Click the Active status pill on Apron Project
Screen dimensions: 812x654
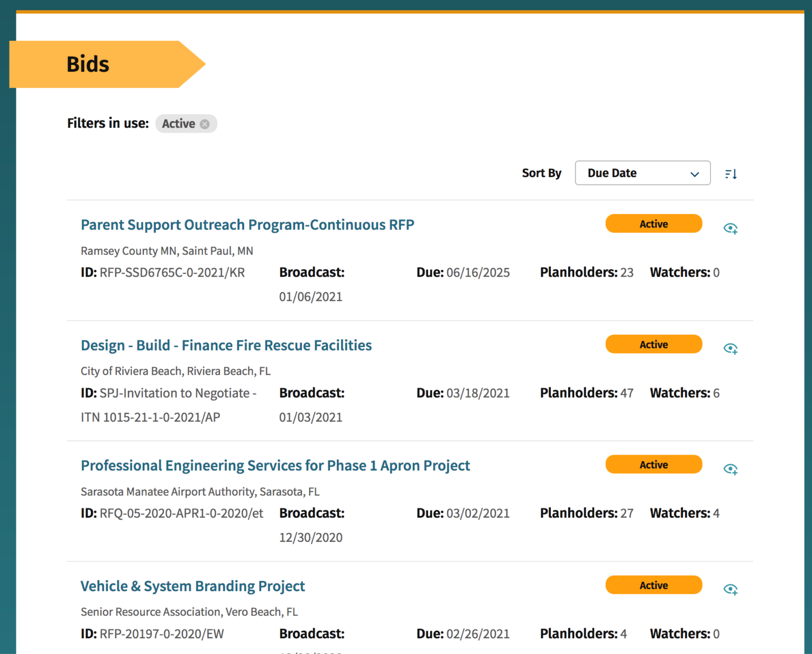click(x=653, y=464)
